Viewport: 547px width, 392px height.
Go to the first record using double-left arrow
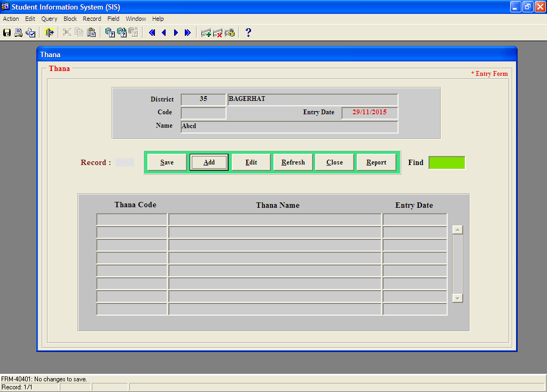(x=152, y=33)
